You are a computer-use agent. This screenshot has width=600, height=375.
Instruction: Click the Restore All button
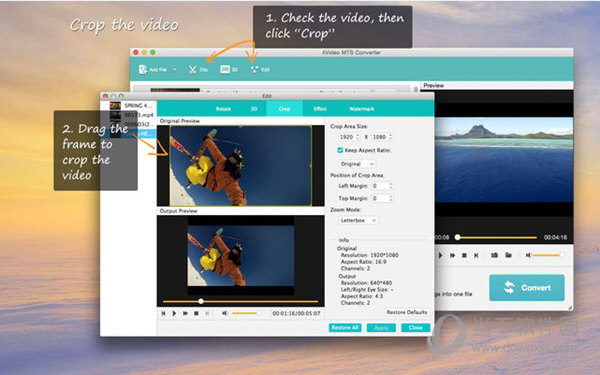pyautogui.click(x=345, y=328)
